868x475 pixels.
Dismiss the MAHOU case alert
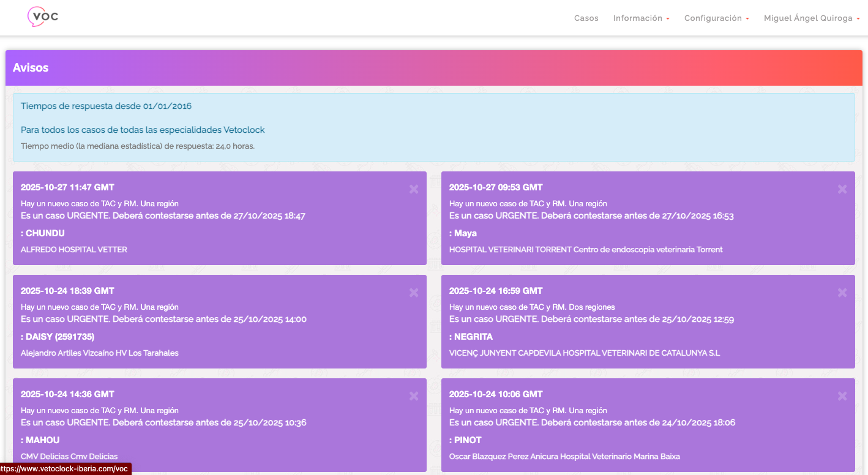(414, 396)
